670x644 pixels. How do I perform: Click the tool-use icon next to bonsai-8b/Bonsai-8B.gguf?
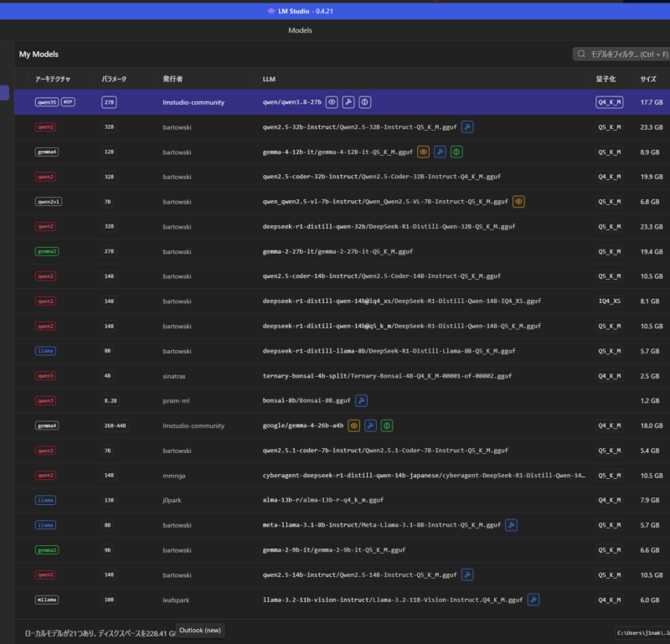click(x=361, y=400)
